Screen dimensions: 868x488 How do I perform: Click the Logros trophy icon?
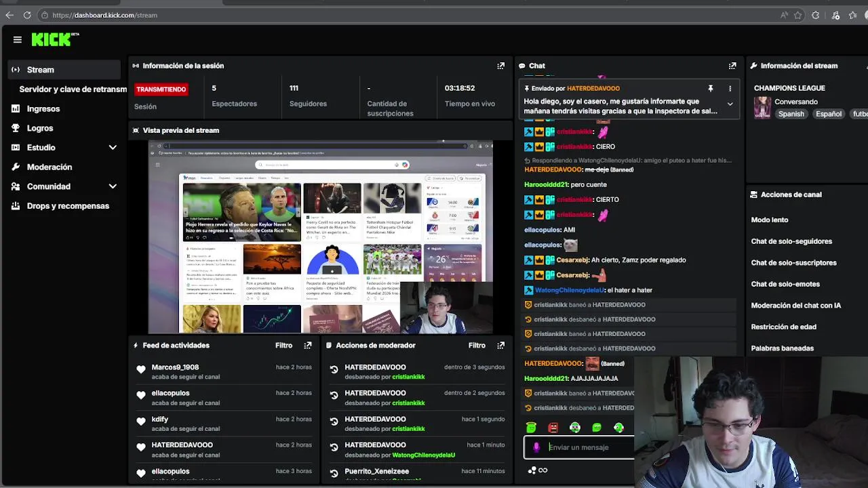click(x=16, y=128)
